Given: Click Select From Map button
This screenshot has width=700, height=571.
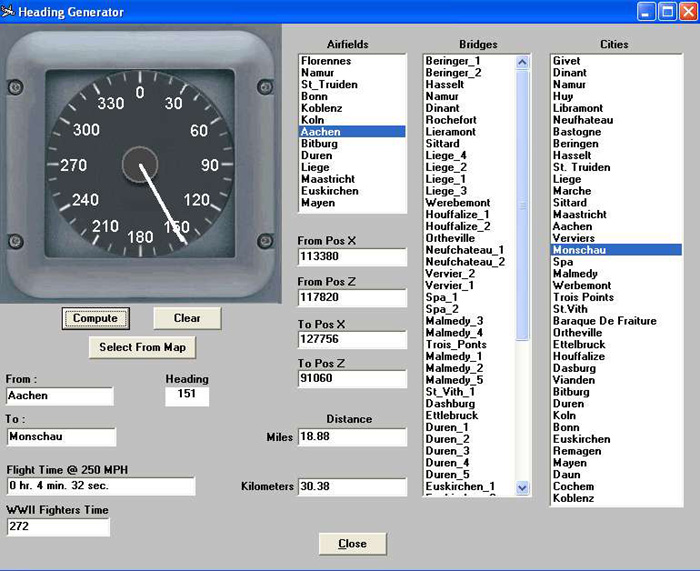Looking at the screenshot, I should pos(142,348).
